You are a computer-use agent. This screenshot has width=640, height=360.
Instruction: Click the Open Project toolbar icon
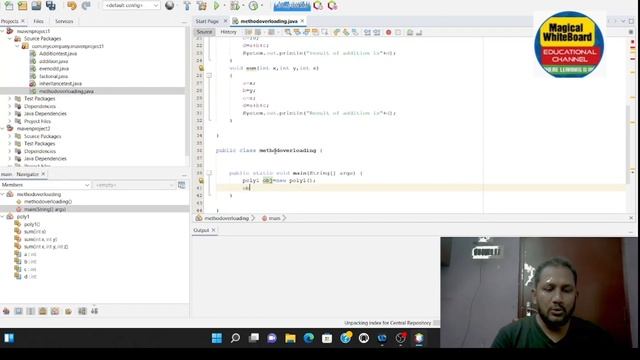(x=36, y=6)
